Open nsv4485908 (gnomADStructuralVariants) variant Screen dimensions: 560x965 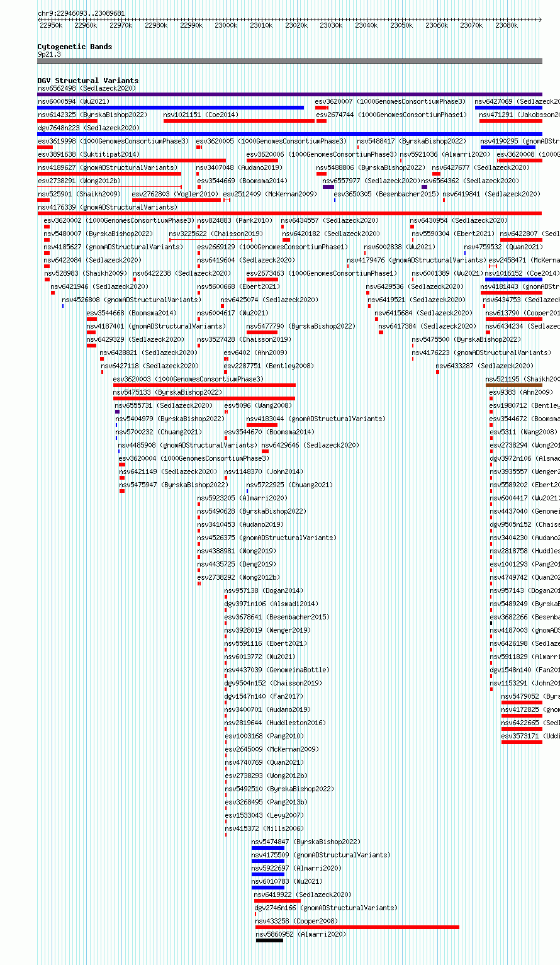coord(188,445)
